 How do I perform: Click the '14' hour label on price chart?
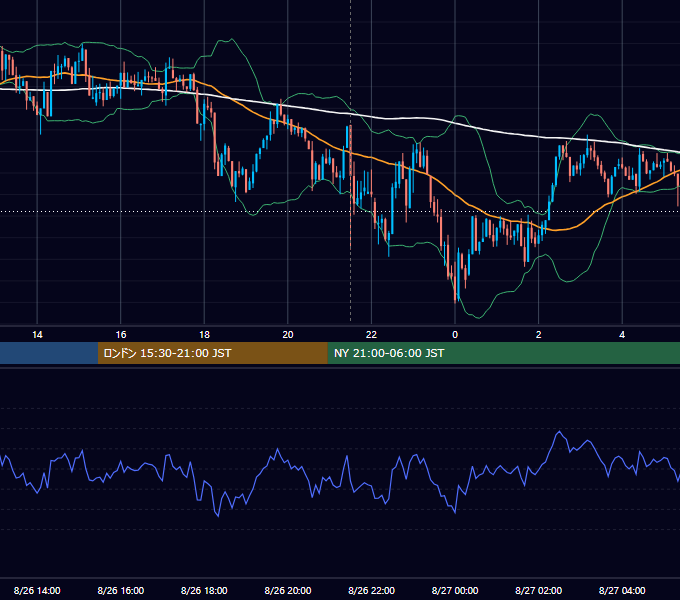tap(37, 335)
